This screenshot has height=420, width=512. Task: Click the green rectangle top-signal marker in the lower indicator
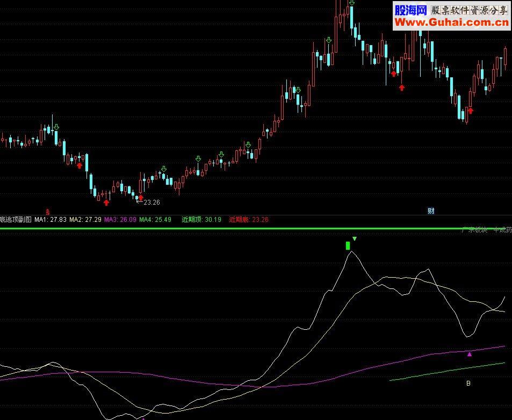[348, 245]
